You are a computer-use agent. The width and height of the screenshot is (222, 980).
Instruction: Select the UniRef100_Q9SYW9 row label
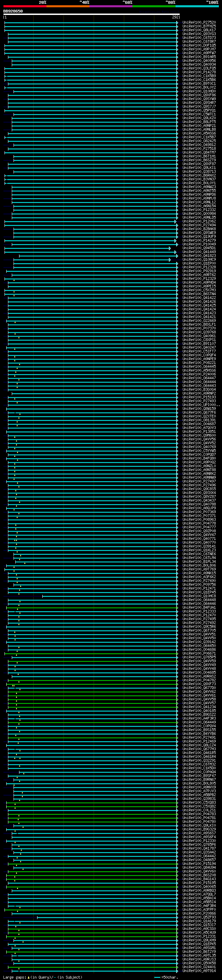point(199,99)
